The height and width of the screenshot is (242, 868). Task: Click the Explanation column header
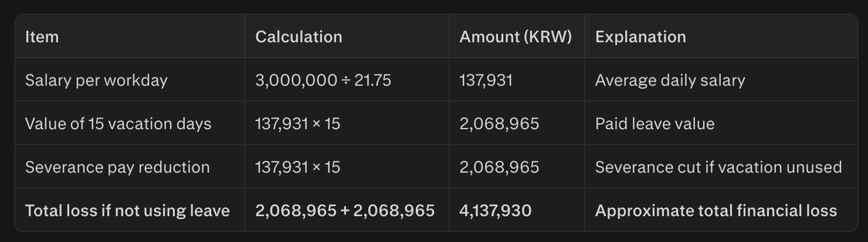[640, 36]
